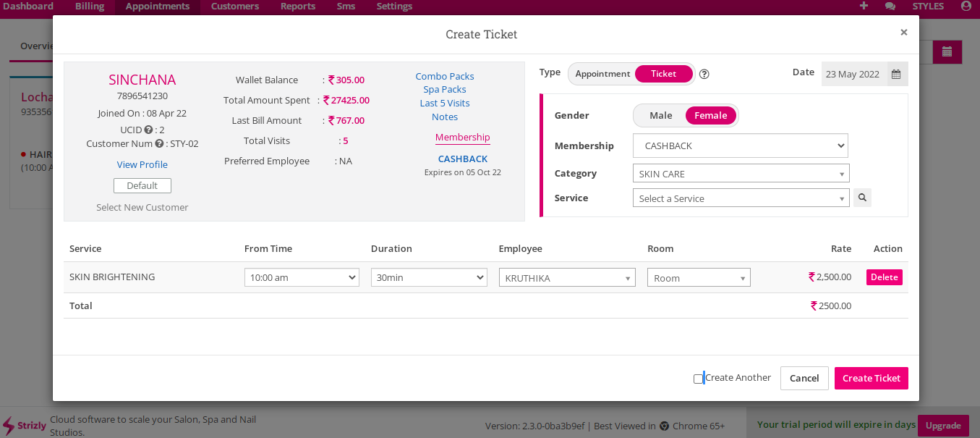Switch Type to Appointment
Screen dimensions: 980x438
point(602,74)
